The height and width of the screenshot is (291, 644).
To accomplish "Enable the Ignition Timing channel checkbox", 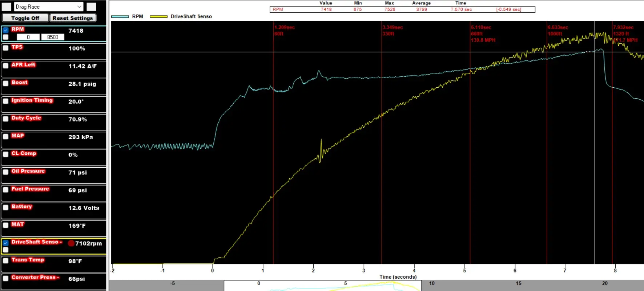I will pos(6,101).
